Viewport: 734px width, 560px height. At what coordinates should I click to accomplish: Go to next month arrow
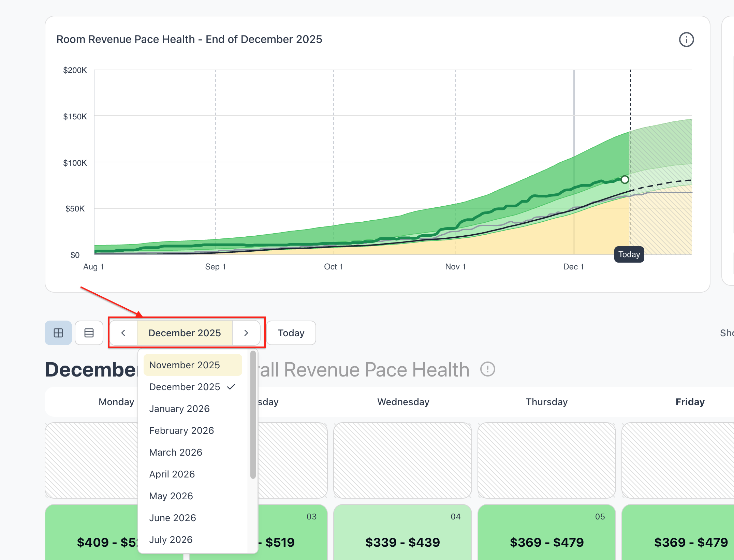(x=246, y=333)
